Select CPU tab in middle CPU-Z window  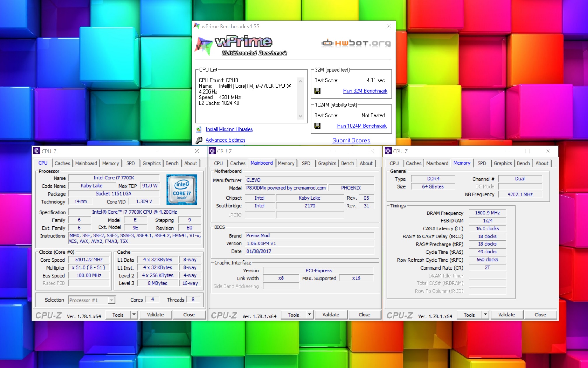(x=218, y=163)
